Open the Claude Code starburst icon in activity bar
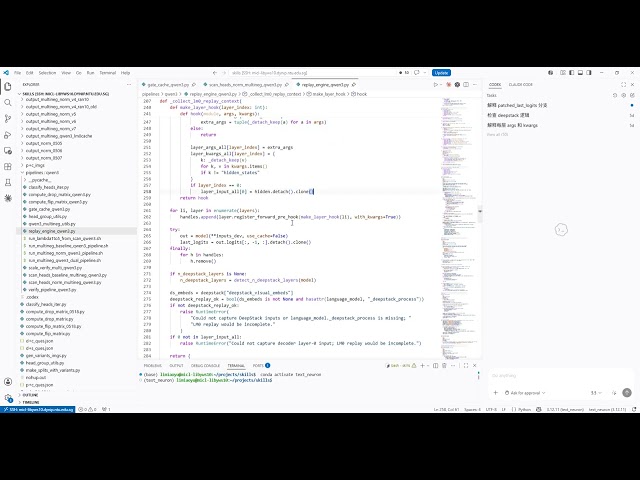 click(x=8, y=198)
